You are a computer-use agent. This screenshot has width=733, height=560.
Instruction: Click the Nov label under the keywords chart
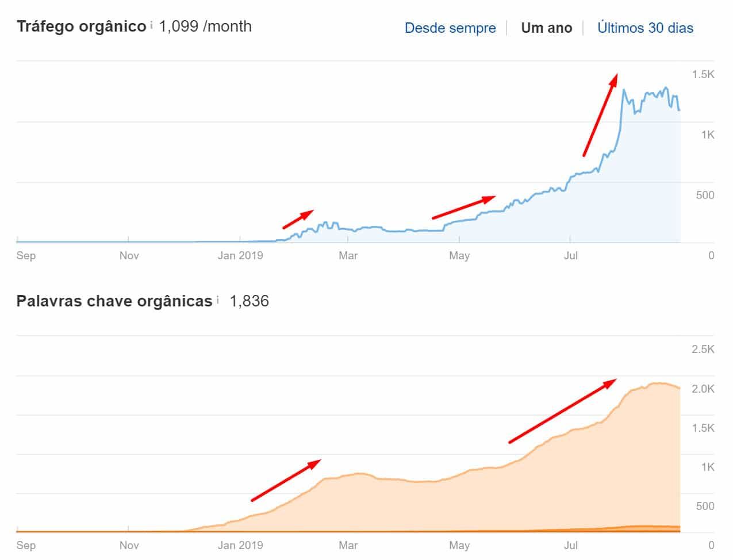[129, 545]
